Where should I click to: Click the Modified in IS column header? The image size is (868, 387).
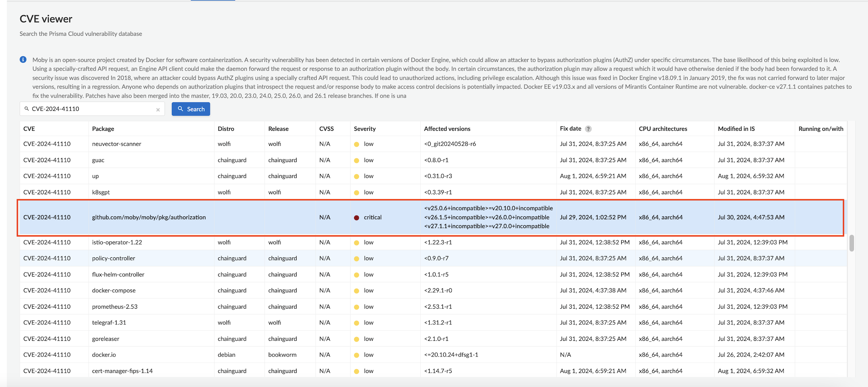coord(736,129)
